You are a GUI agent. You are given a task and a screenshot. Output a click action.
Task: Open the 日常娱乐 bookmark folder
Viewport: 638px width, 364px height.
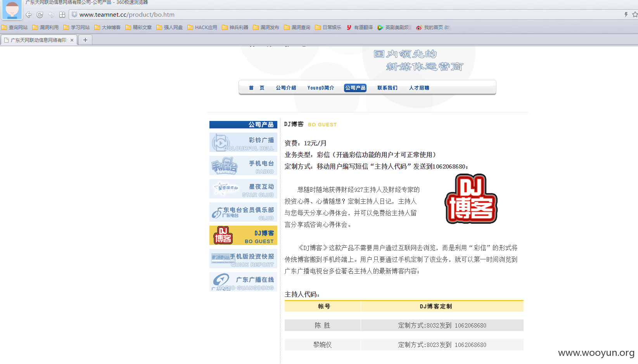(328, 28)
